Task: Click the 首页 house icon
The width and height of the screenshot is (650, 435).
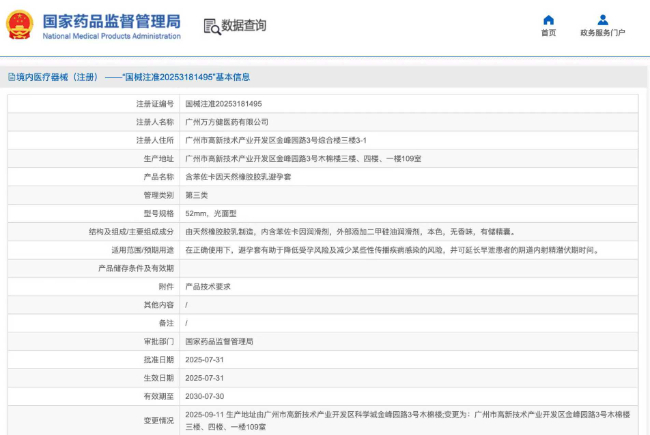Action: pos(548,20)
